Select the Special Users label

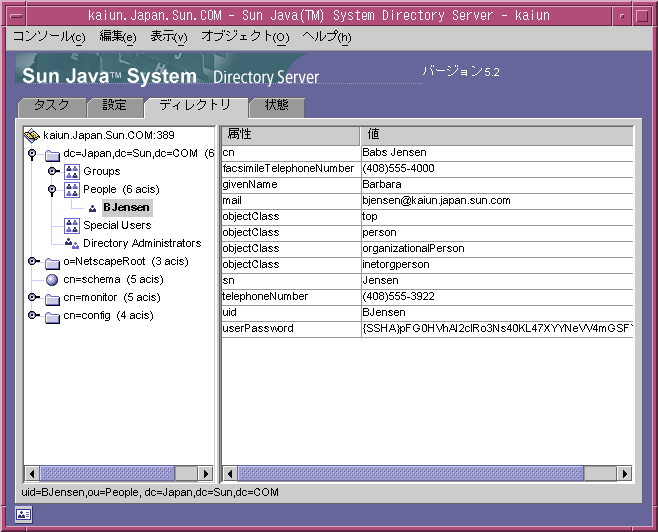click(x=117, y=226)
